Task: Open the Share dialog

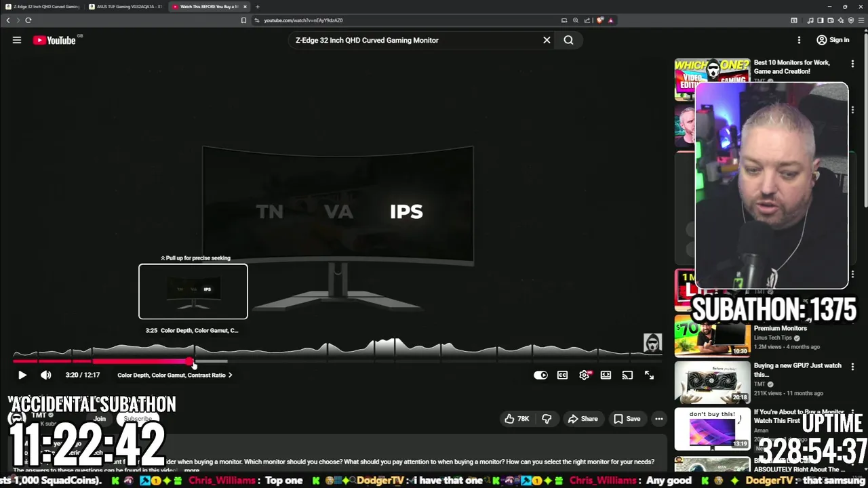Action: point(583,419)
